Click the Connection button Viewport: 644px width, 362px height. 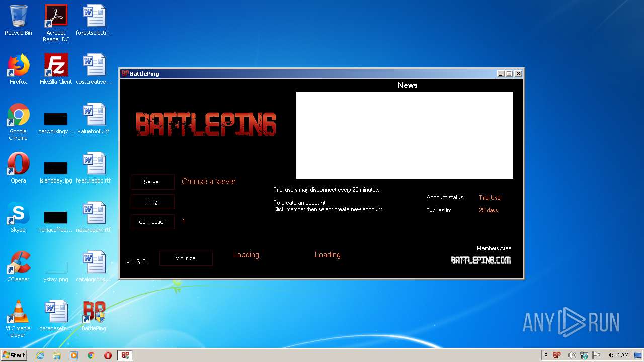coord(153,222)
